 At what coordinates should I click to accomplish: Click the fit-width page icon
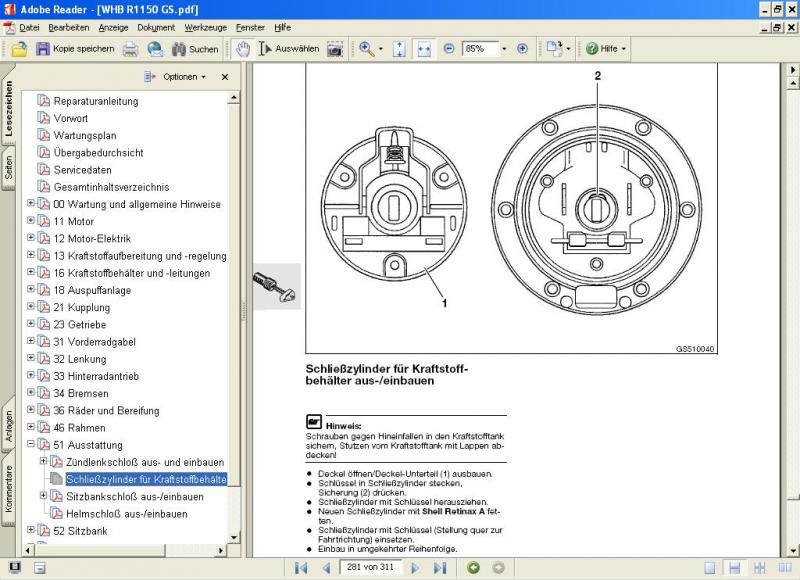[x=423, y=48]
